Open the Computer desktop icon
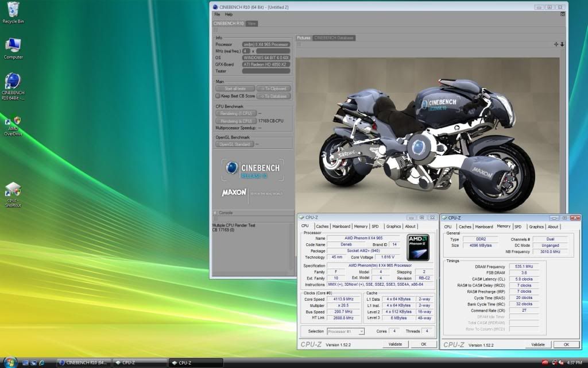588x368 pixels. (x=13, y=46)
